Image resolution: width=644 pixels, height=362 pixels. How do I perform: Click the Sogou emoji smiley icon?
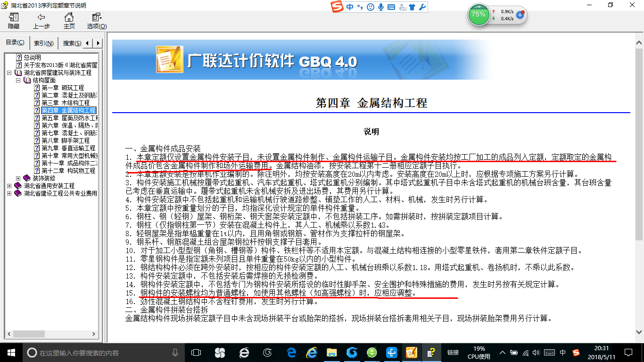[x=370, y=7]
